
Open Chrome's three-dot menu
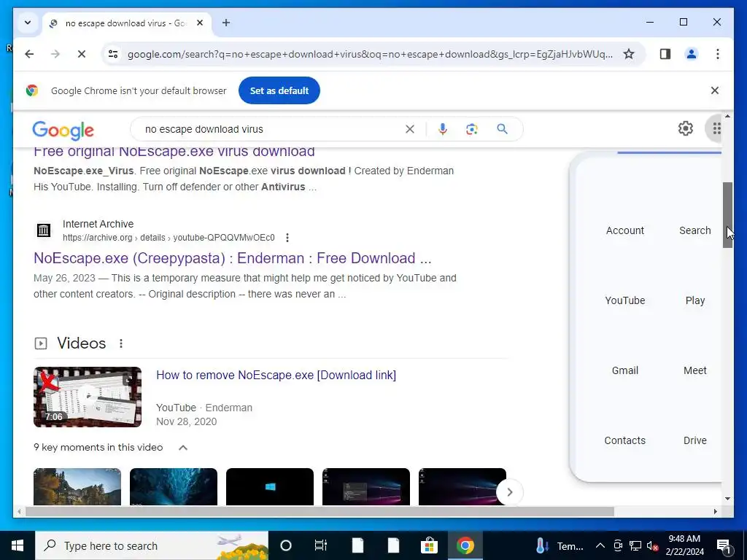[718, 54]
